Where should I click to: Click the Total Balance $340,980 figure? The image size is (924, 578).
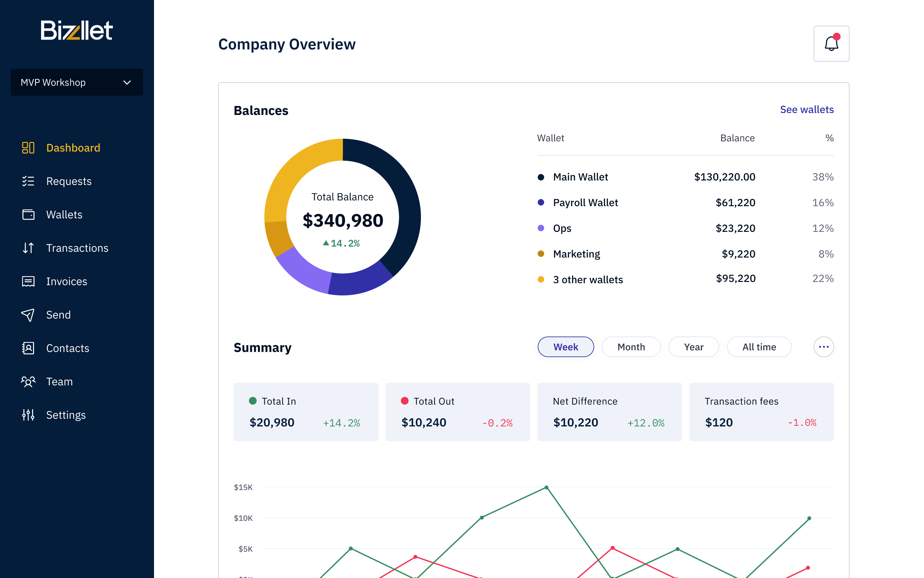(x=343, y=221)
